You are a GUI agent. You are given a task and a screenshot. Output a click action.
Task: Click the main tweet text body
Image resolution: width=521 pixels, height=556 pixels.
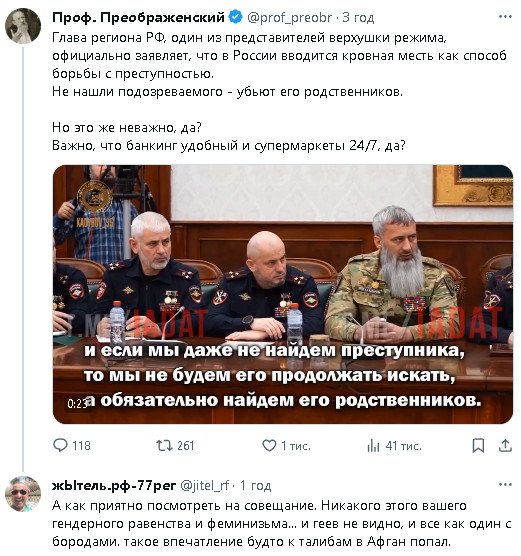pos(279,91)
